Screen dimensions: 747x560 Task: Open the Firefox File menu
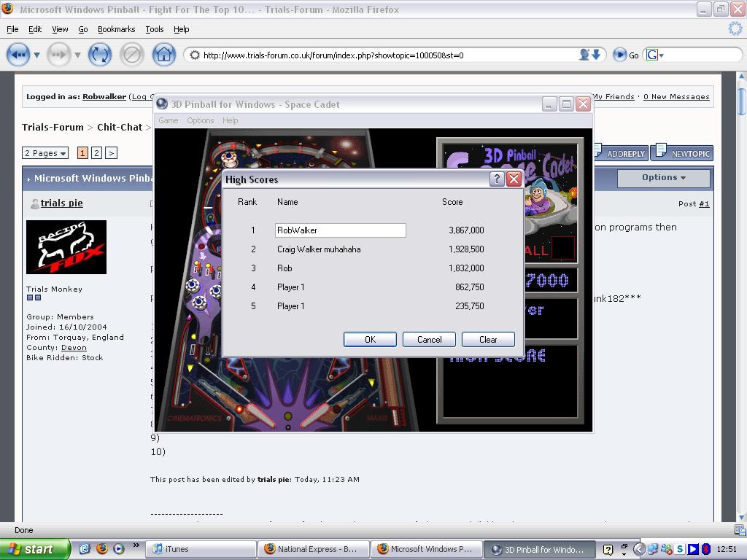coord(12,29)
